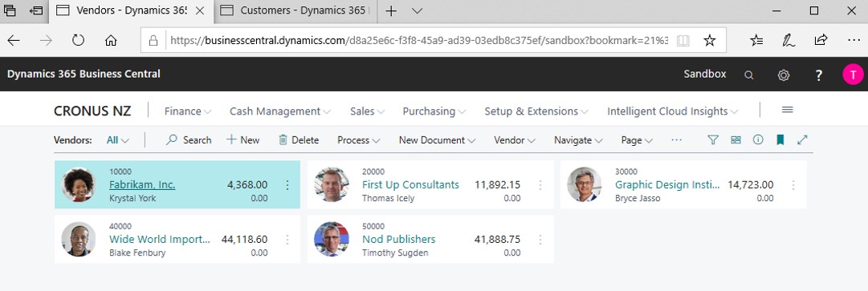Image resolution: width=868 pixels, height=291 pixels.
Task: Expand the page with the diagonal arrows icon
Action: tap(802, 140)
